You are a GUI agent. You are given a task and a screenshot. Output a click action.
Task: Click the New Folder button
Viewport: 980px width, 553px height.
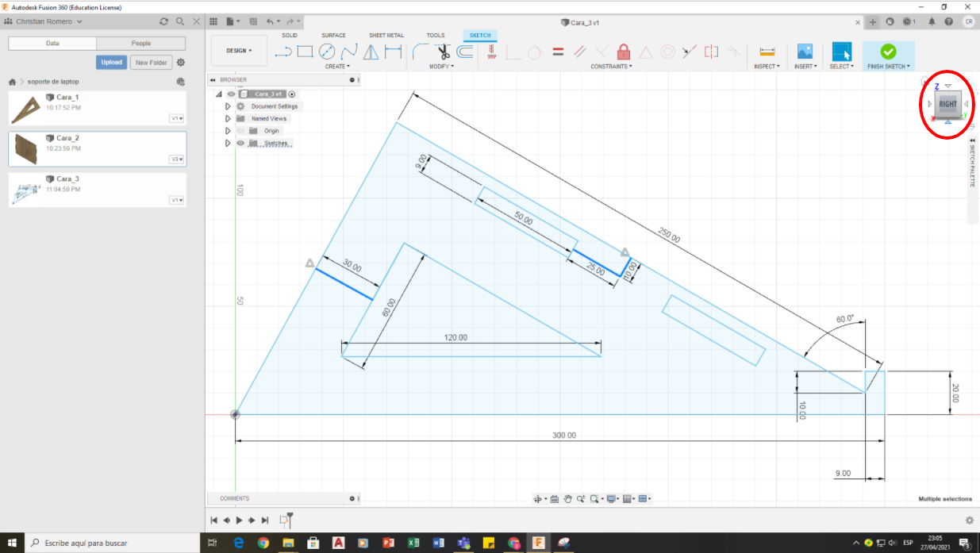pyautogui.click(x=151, y=62)
